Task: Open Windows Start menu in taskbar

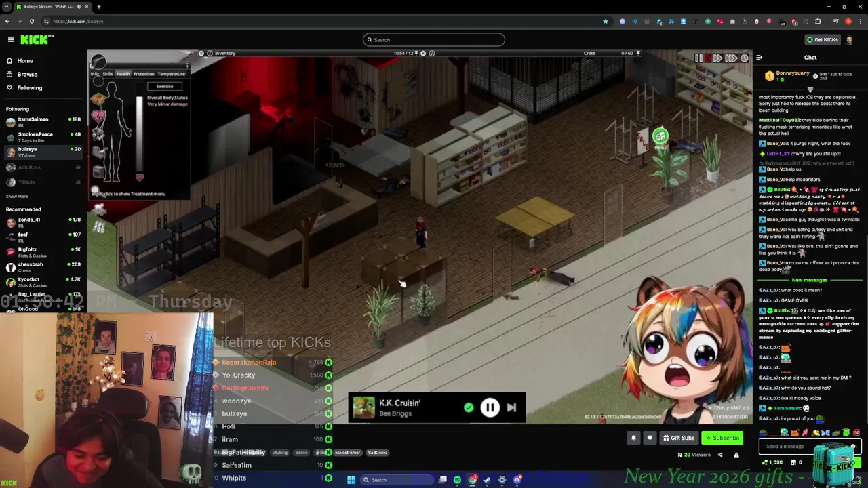Action: [351, 480]
